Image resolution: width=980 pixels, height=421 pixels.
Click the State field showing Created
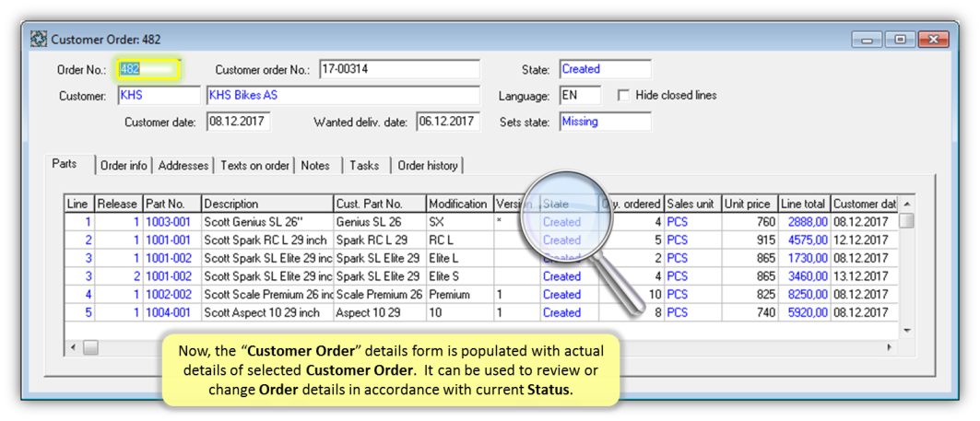coord(605,69)
